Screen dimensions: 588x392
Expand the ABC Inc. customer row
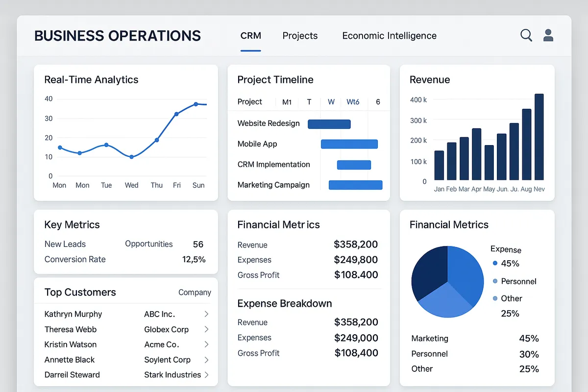206,314
